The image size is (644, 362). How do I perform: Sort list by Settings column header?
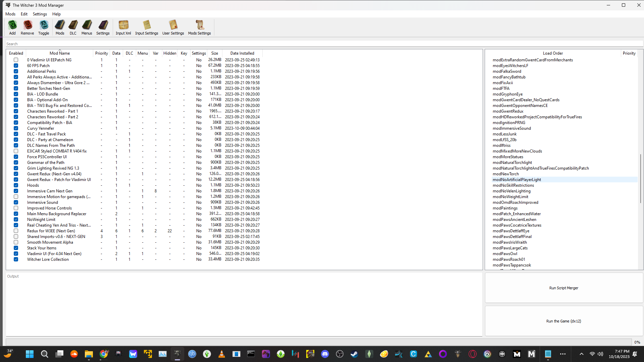point(199,53)
